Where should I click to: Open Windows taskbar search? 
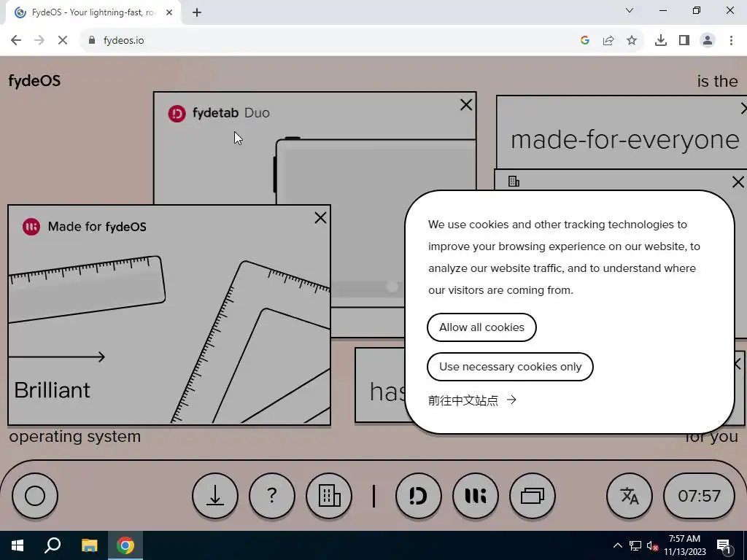[x=53, y=545]
